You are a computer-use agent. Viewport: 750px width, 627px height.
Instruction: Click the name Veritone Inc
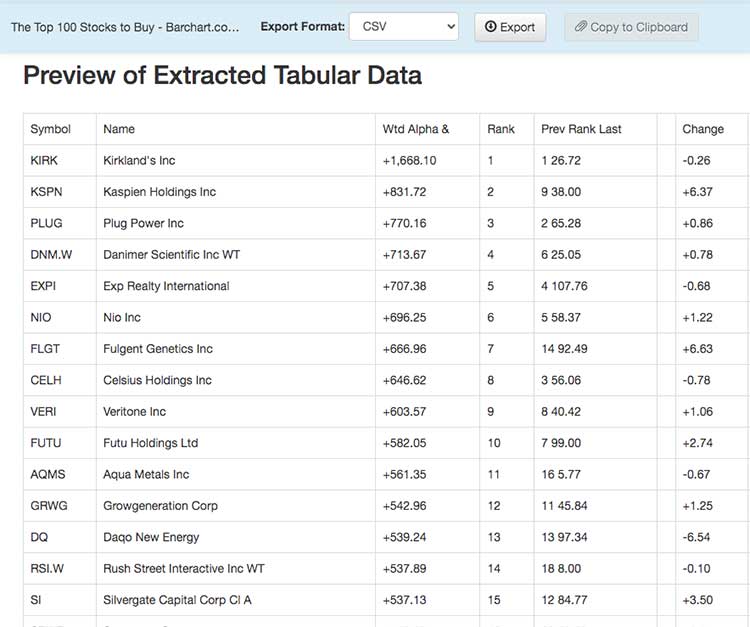tap(134, 412)
